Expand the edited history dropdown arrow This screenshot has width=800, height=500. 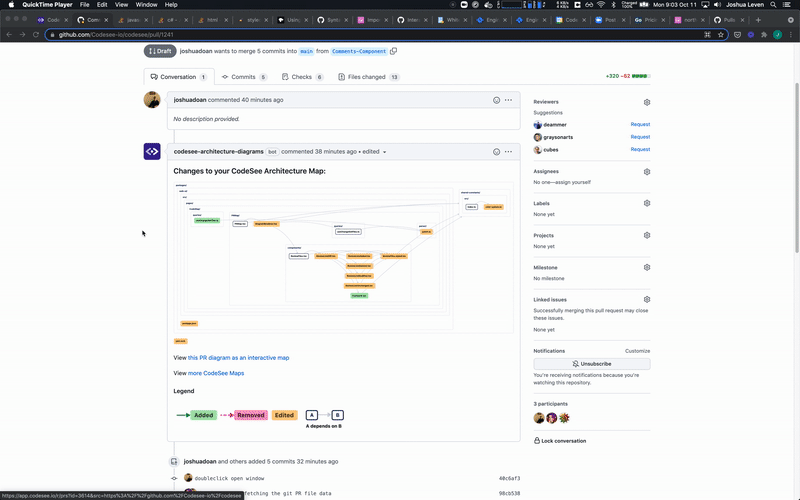pyautogui.click(x=384, y=152)
